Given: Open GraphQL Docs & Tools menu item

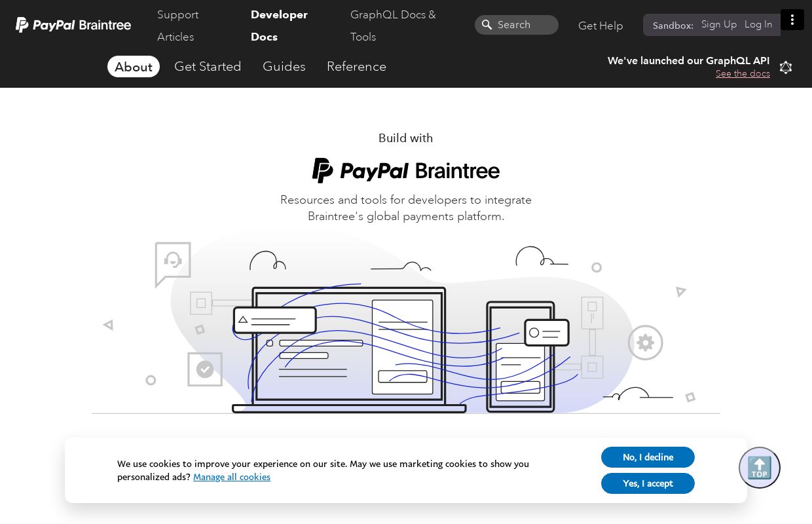Looking at the screenshot, I should tap(393, 26).
